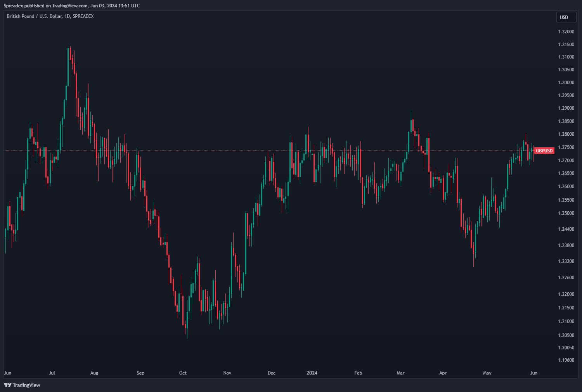This screenshot has height=392, width=582.
Task: Click the Jul label on time axis
Action: (x=52, y=373)
